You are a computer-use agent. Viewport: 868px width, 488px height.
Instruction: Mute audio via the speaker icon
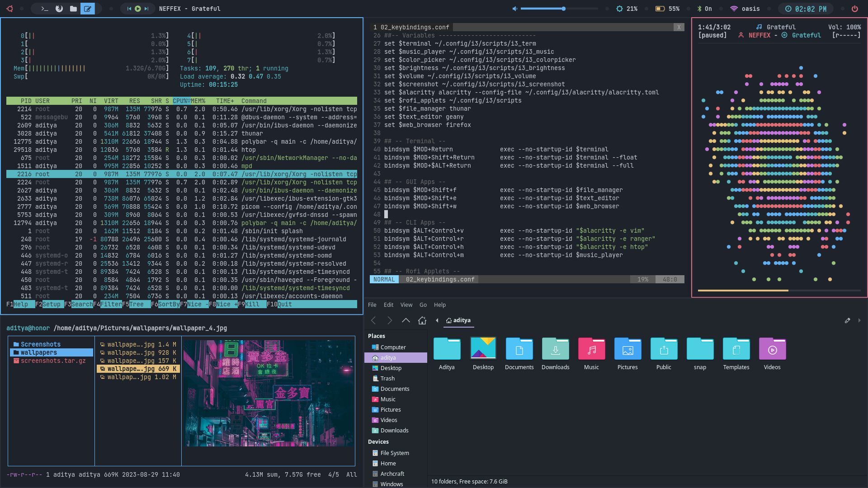click(x=514, y=9)
